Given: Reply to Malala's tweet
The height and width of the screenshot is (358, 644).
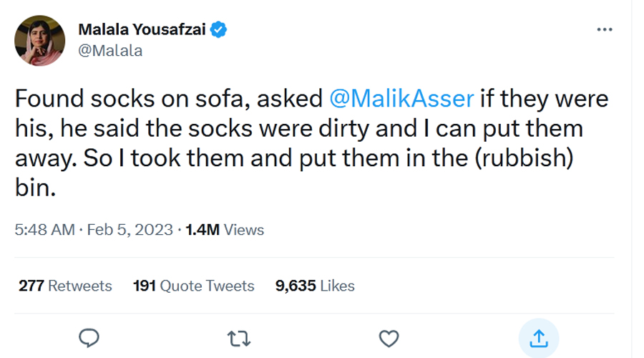Looking at the screenshot, I should coord(88,337).
